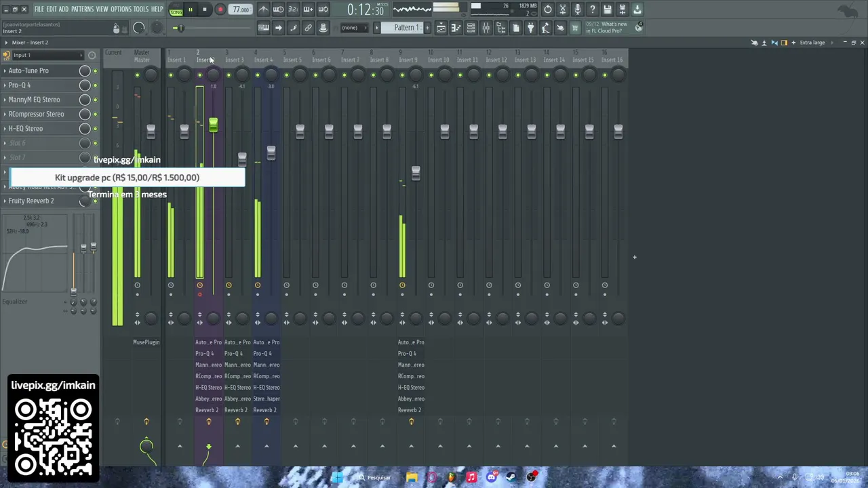This screenshot has width=868, height=488.
Task: Open the plugin picker plug icon
Action: [530, 28]
